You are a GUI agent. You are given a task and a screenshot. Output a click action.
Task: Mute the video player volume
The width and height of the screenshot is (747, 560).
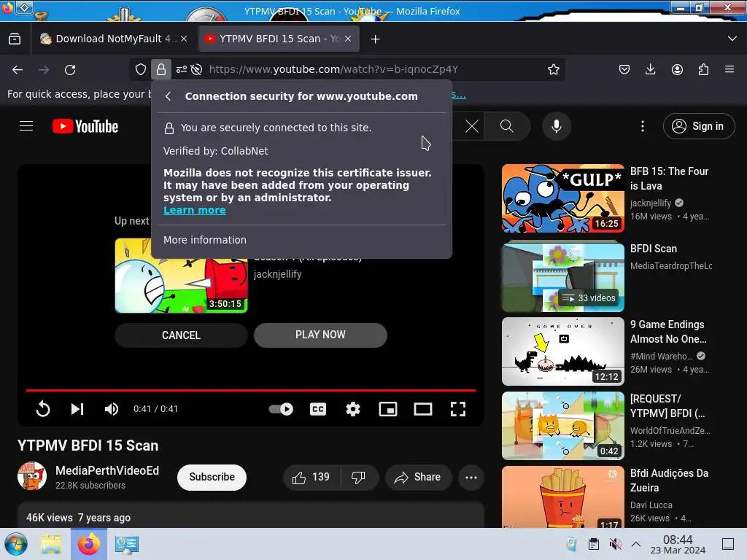(112, 409)
